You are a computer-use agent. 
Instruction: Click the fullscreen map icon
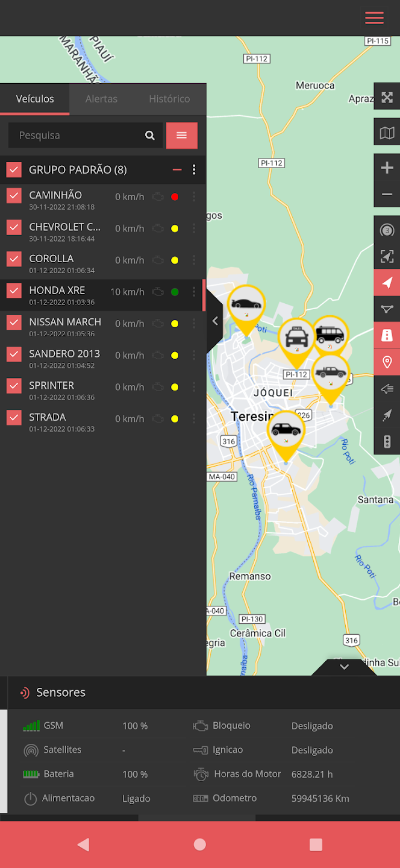pyautogui.click(x=387, y=97)
